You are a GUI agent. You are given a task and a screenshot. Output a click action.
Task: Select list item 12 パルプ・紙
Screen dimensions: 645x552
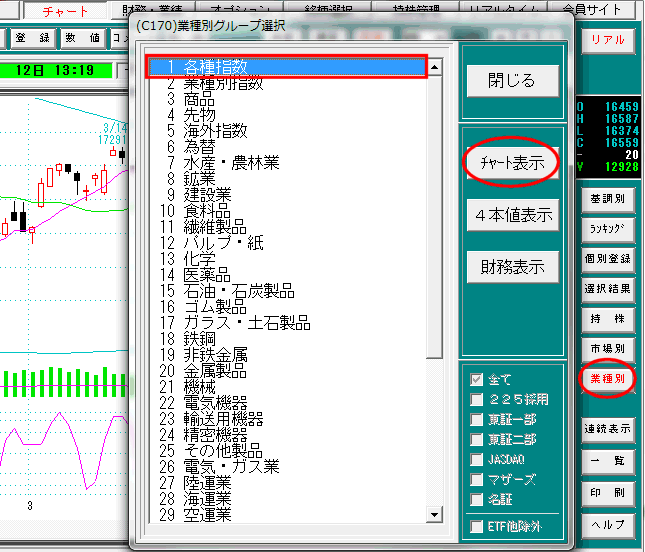point(287,243)
